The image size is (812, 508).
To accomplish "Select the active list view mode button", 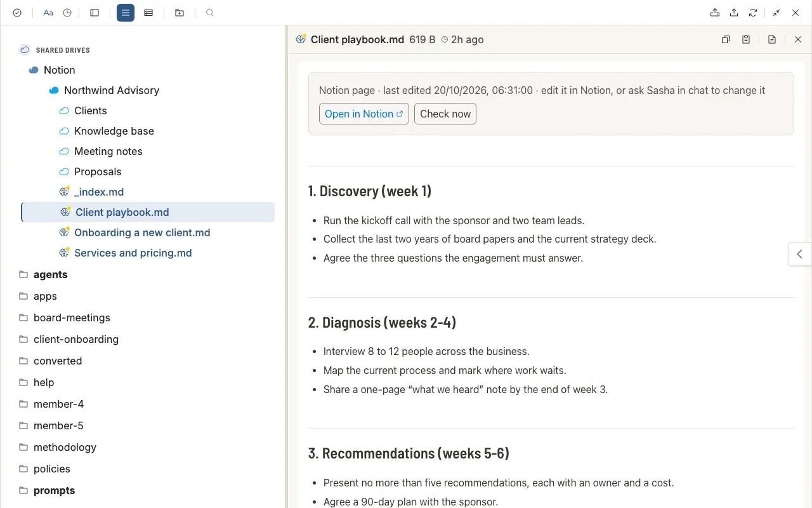I will click(x=126, y=13).
